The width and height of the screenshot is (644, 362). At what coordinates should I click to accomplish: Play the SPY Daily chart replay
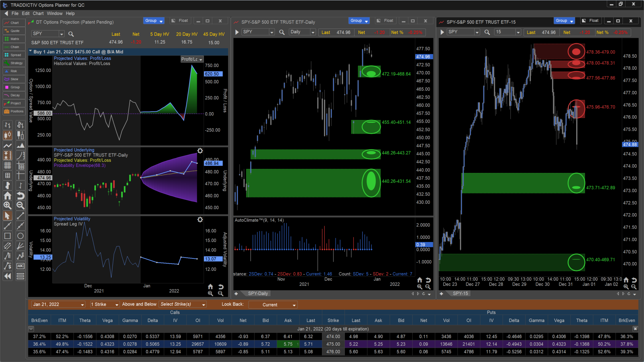[x=237, y=32]
